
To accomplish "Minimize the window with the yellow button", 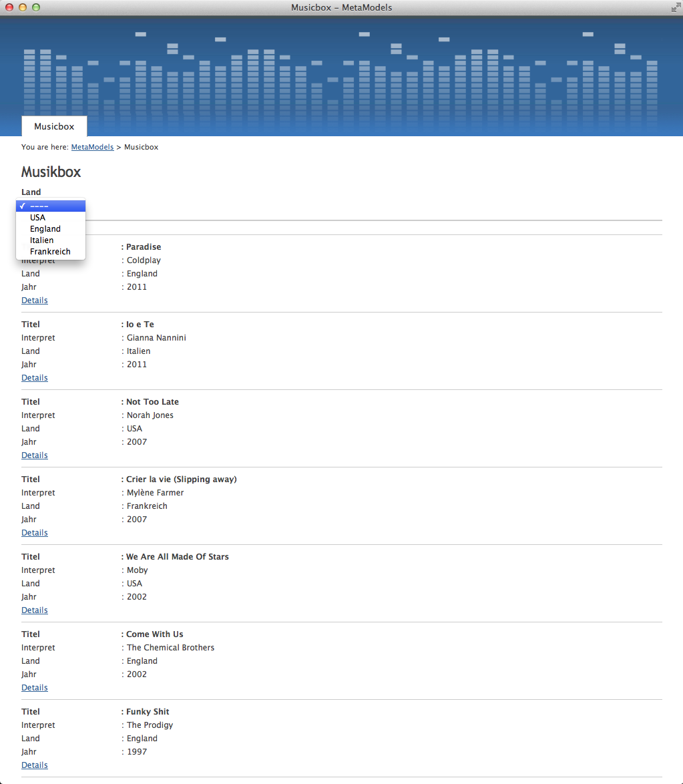I will point(23,7).
